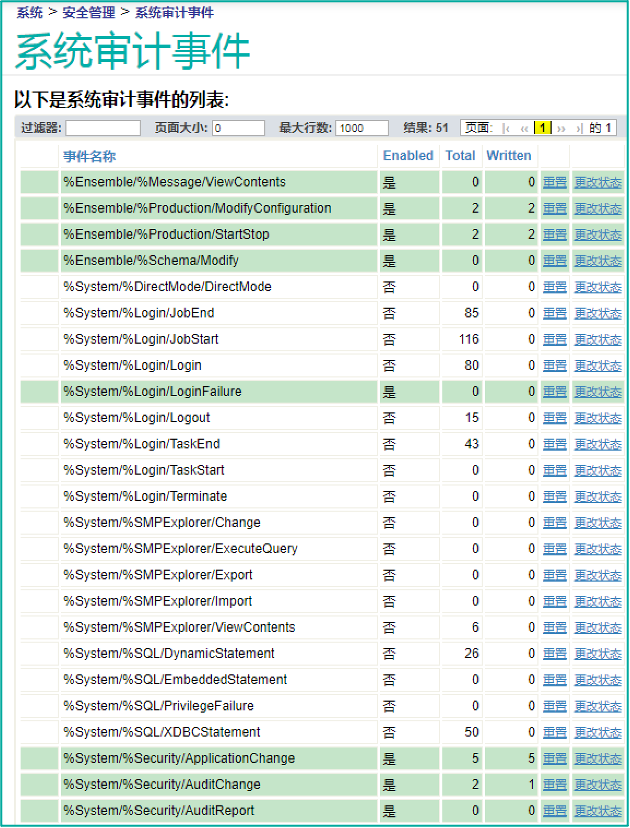Open 安全管理 breadcrumb link
The width and height of the screenshot is (630, 828).
86,13
